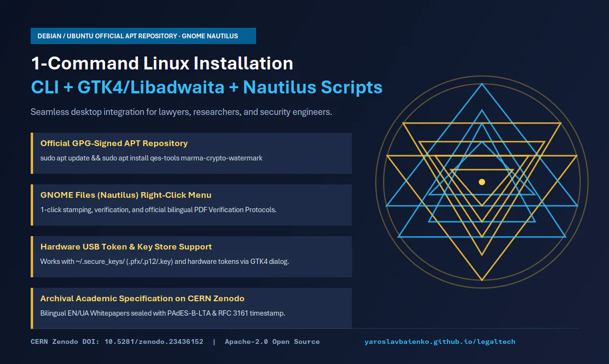Select the ~/.secure_keys/ hardware tokens description
609x364 pixels.
(x=164, y=262)
